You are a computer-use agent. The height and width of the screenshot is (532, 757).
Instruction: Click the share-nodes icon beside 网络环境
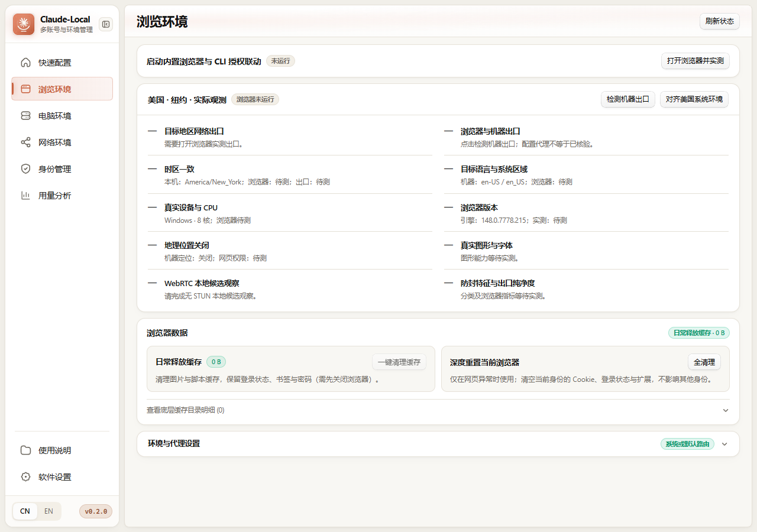[x=25, y=142]
